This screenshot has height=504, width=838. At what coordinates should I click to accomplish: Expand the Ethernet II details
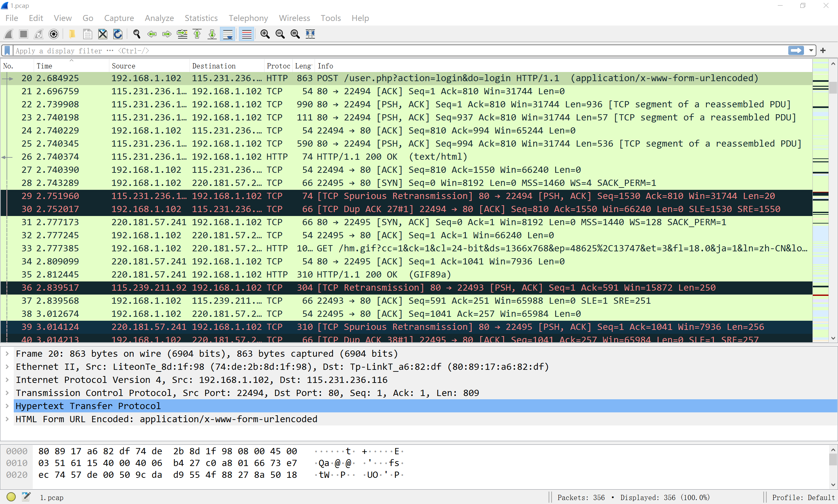[x=7, y=367]
